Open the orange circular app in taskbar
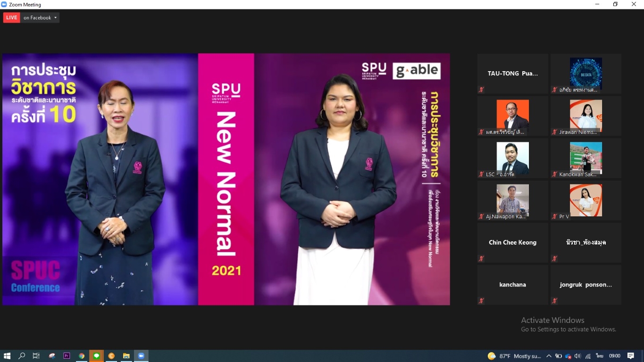644x362 pixels. pyautogui.click(x=111, y=356)
